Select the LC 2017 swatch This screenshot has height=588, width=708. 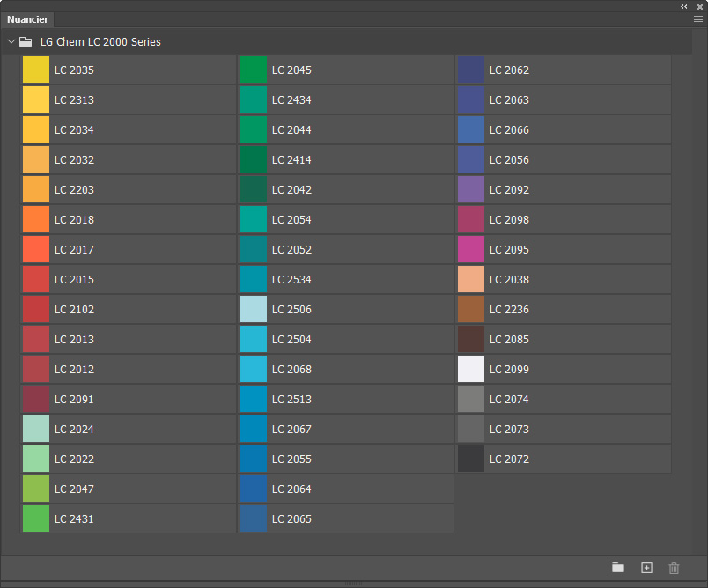click(36, 250)
